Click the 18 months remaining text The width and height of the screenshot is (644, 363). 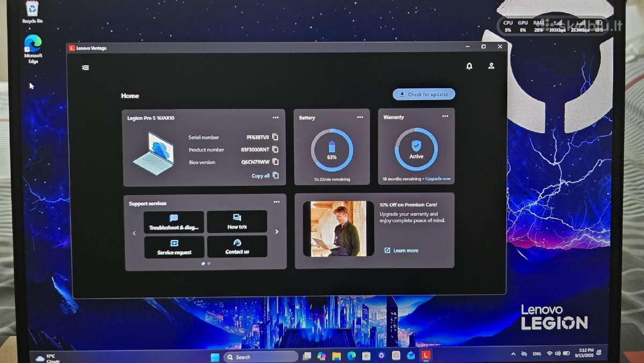click(x=402, y=178)
